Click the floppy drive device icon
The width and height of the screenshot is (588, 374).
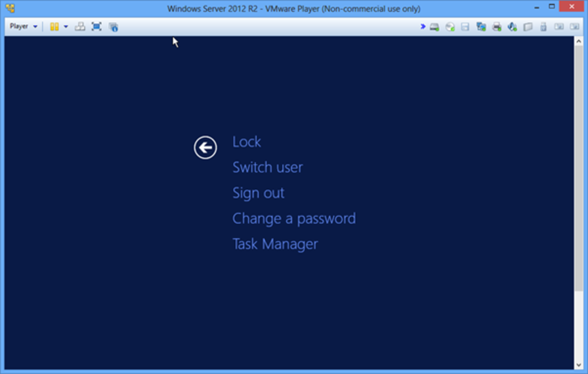pyautogui.click(x=465, y=27)
